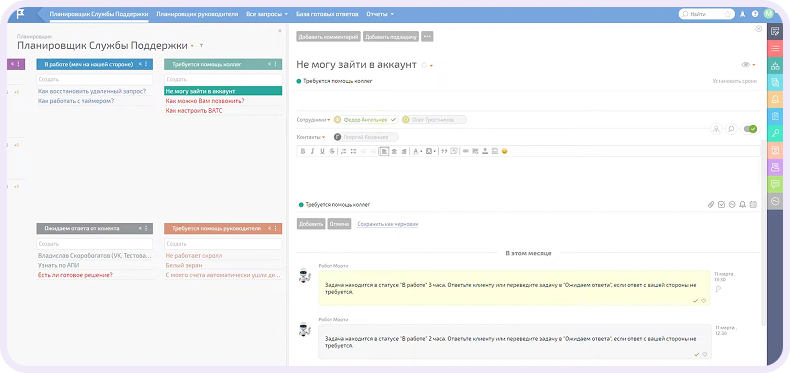Open help question icon in top bar
This screenshot has width=790, height=373.
[x=755, y=14]
